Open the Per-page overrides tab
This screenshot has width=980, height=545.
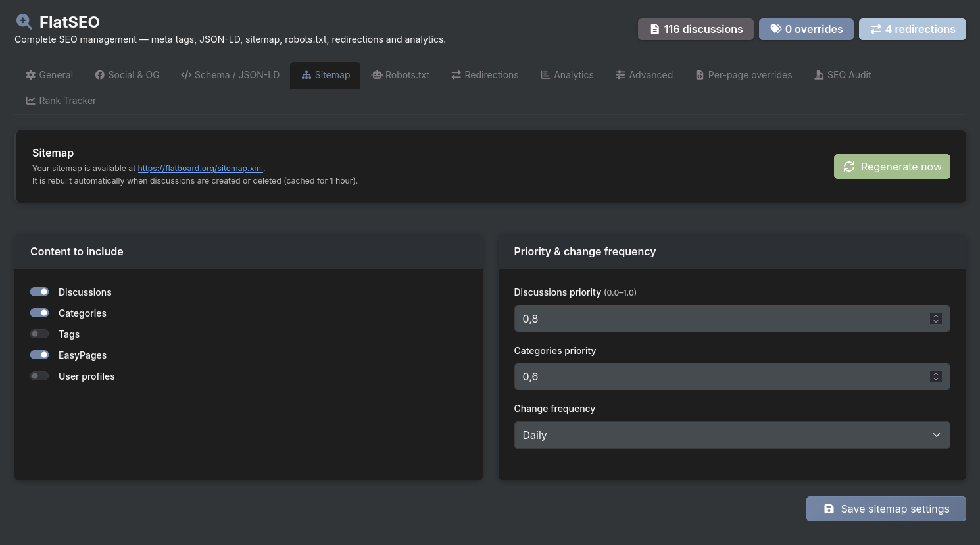[743, 75]
